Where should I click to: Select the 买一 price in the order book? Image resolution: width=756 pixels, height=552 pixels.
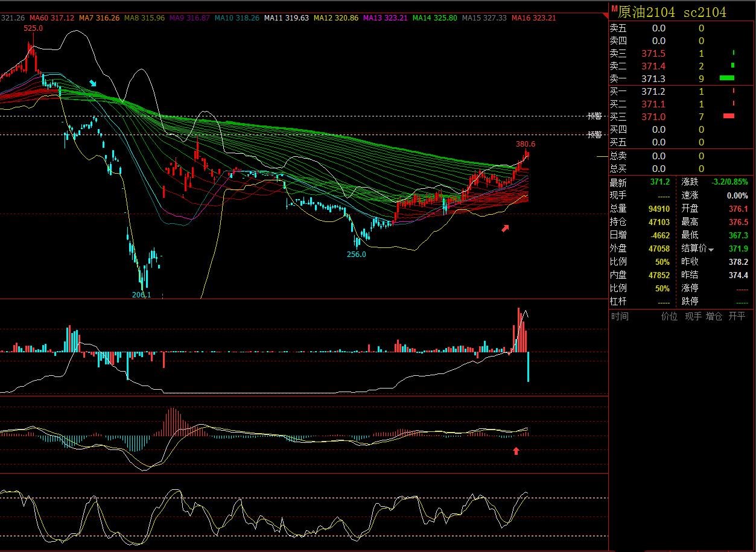point(653,92)
